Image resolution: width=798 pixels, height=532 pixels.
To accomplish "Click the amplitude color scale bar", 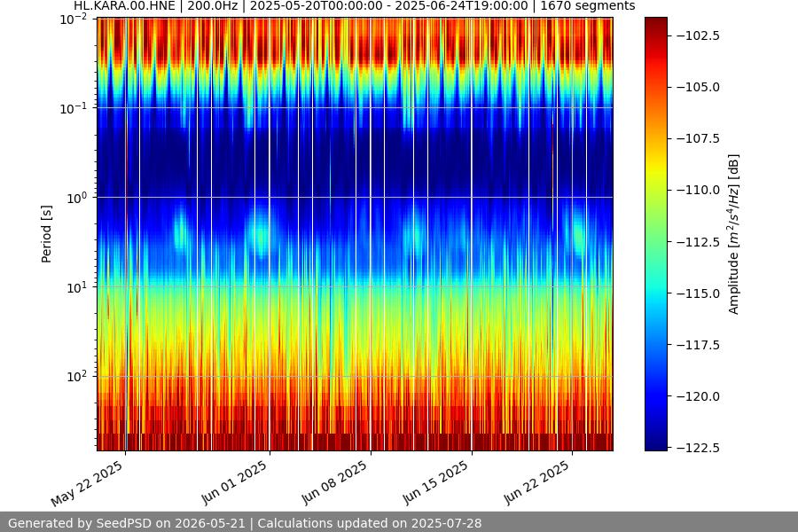I will (x=655, y=234).
